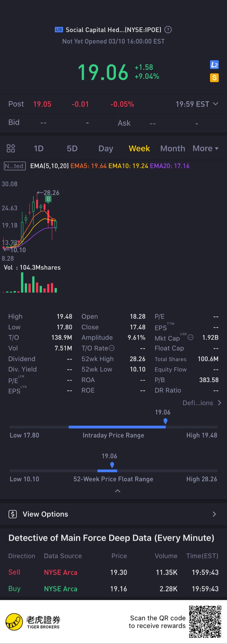This screenshot has width=227, height=644.
Task: Tap the Mkt Cap currency switch icon
Action: point(191,337)
